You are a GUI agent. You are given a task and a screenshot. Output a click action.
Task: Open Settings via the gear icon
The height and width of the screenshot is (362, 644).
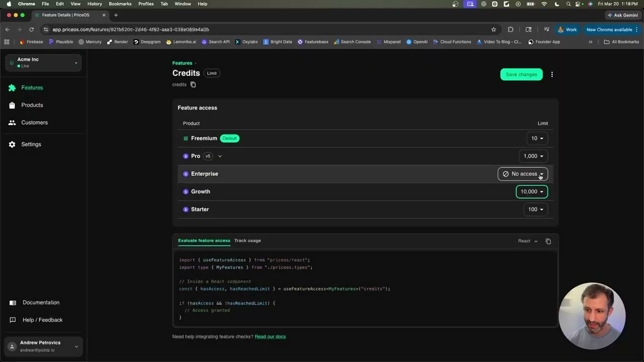tap(12, 144)
